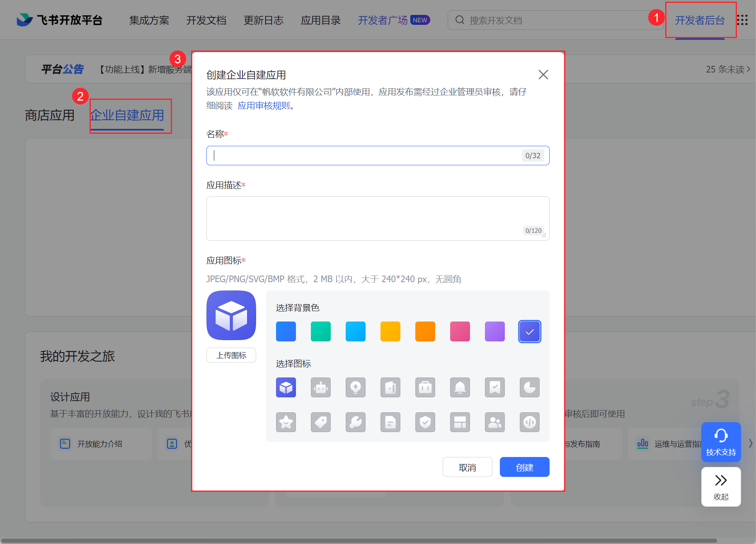Open 开发文档 in top navigation
The height and width of the screenshot is (544, 756).
pos(206,20)
